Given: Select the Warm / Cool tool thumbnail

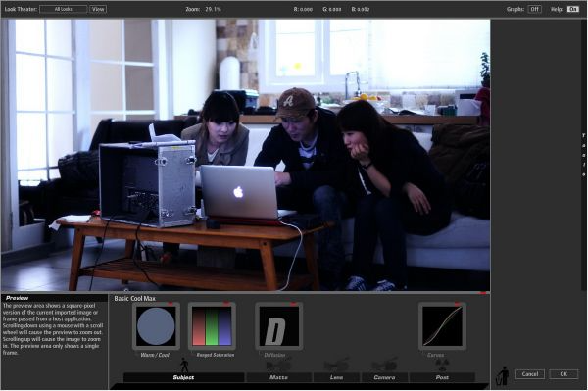Looking at the screenshot, I should [156, 326].
